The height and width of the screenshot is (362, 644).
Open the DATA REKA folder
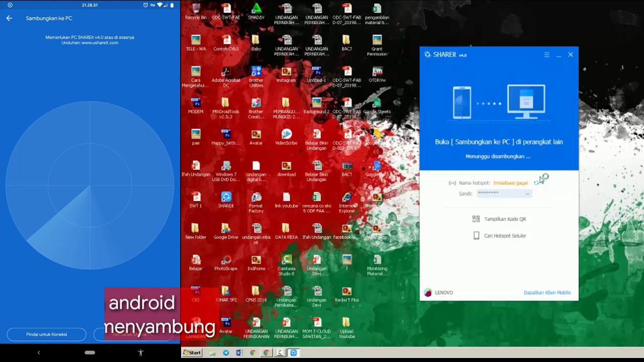tap(286, 231)
